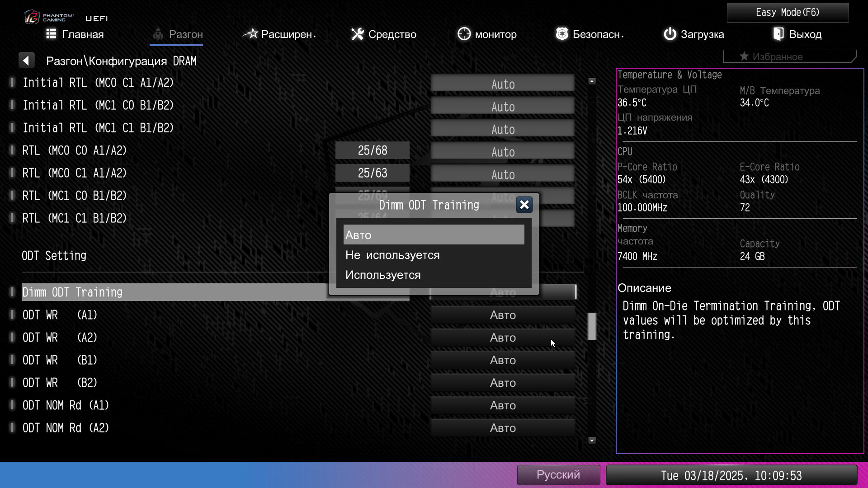Screen dimensions: 868x488
Task: Click the Безопасн. shield icon
Action: 561,34
